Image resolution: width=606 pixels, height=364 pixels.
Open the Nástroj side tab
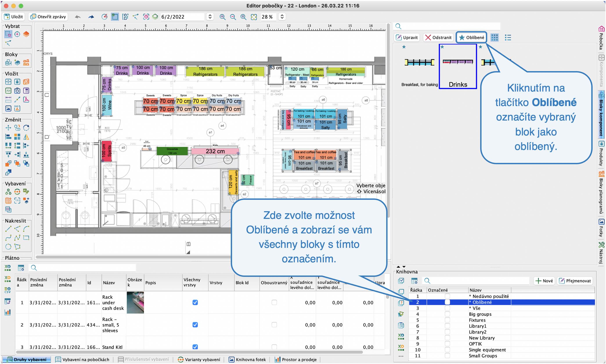(x=601, y=253)
